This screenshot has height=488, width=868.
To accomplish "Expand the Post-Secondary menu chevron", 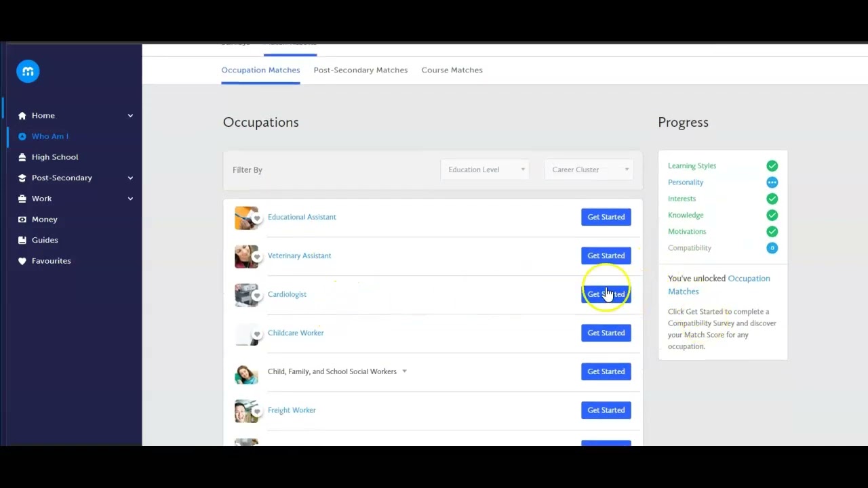I will tap(130, 178).
